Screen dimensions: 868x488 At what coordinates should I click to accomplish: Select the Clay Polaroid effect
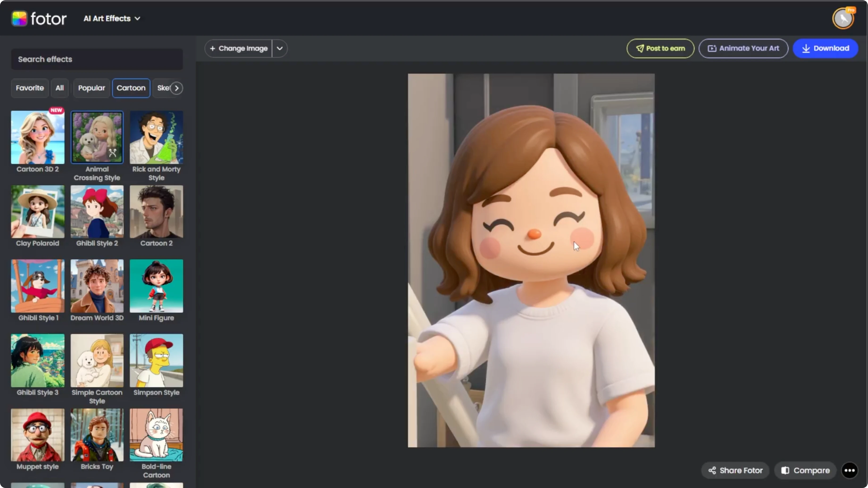pyautogui.click(x=38, y=211)
